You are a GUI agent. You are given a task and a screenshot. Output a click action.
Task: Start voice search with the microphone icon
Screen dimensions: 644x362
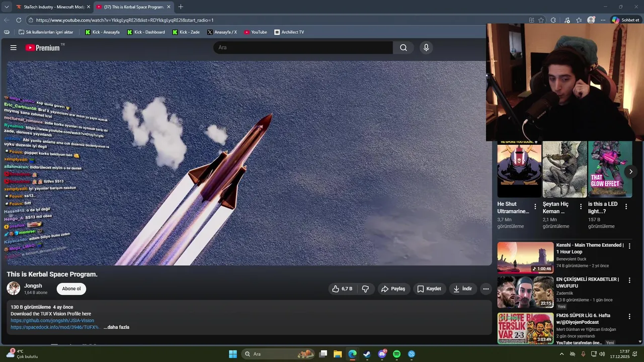pos(426,48)
